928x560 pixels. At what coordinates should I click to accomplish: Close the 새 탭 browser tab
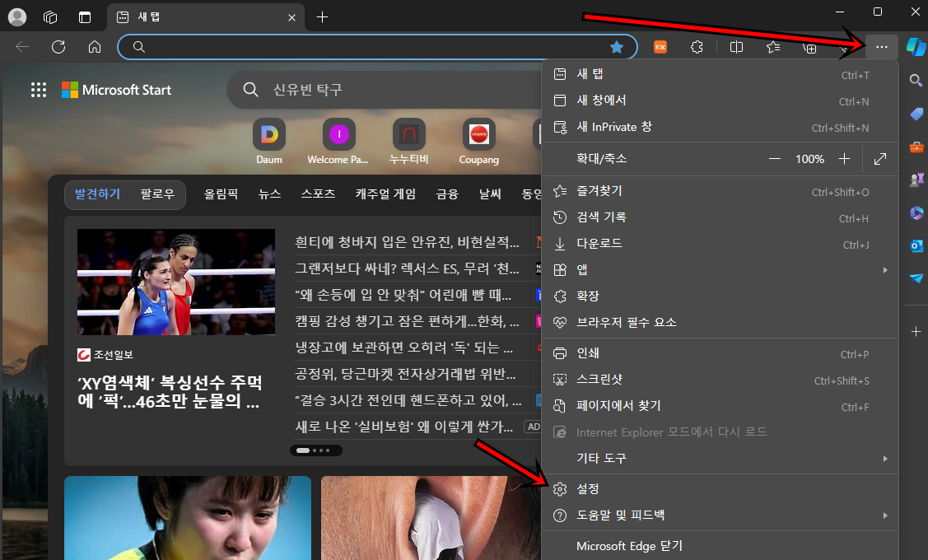pos(291,18)
